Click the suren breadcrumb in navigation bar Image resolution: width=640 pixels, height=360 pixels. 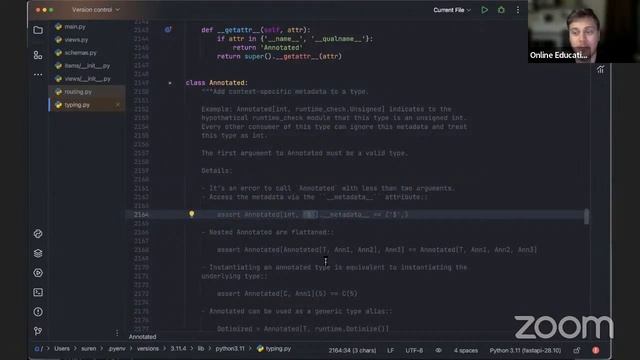89,349
